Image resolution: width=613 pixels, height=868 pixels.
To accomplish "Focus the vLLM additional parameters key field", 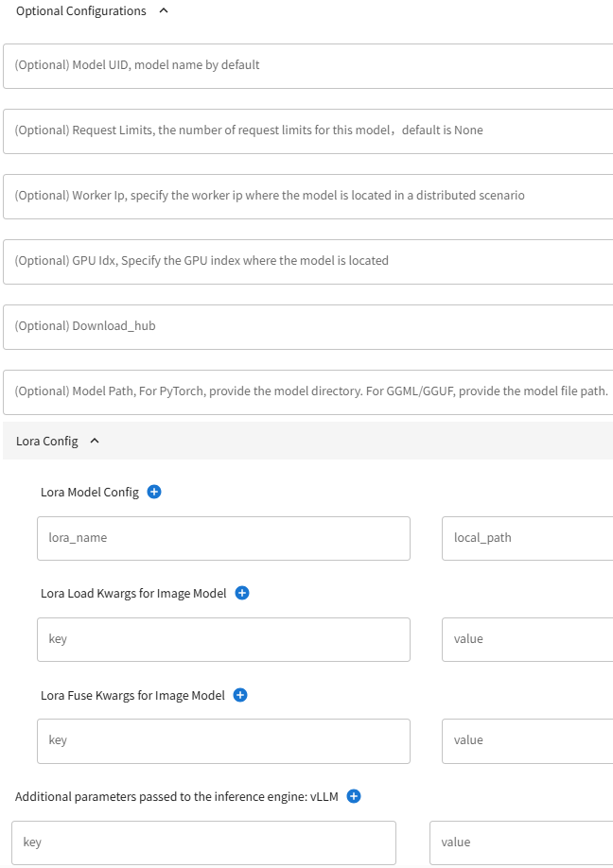I will (x=203, y=843).
